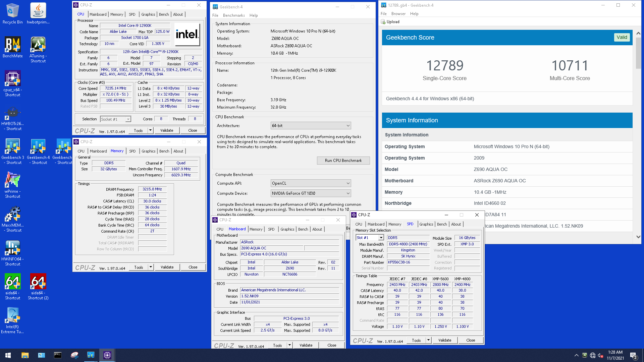Open File Explorer from taskbar
Image resolution: width=644 pixels, height=362 pixels.
[x=25, y=355]
